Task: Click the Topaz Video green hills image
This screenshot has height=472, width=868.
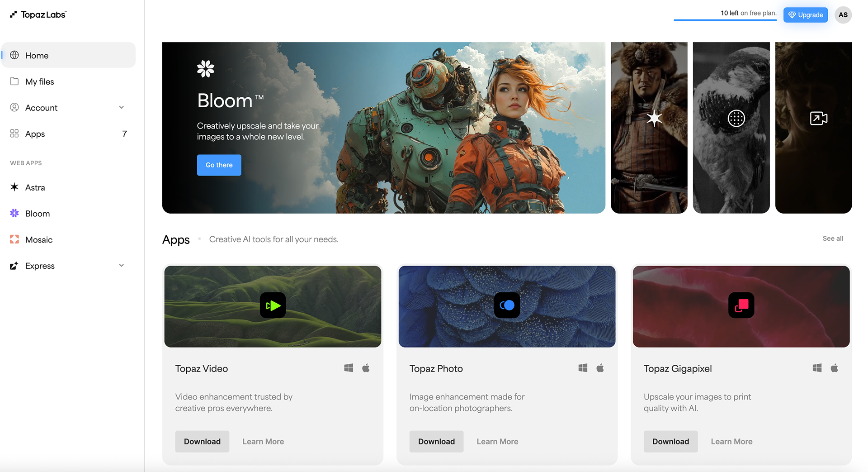Action: 273,306
